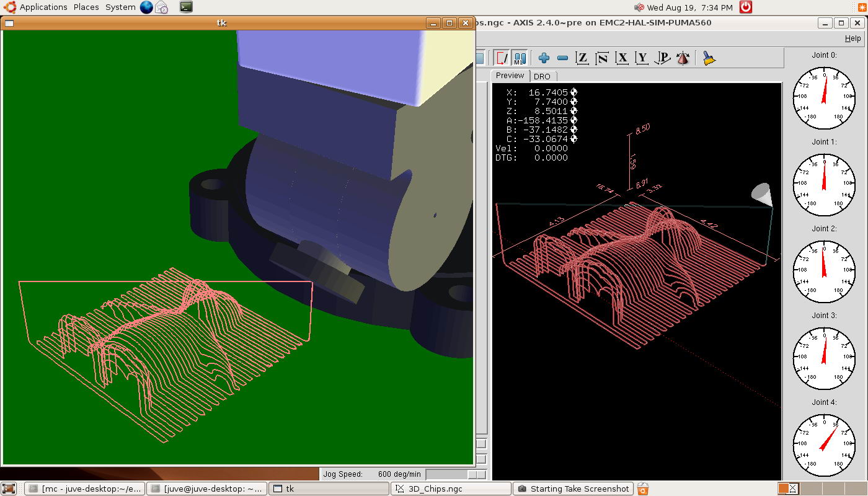Switch preview to Y front view
Viewport: 868px width, 496px height.
click(642, 58)
